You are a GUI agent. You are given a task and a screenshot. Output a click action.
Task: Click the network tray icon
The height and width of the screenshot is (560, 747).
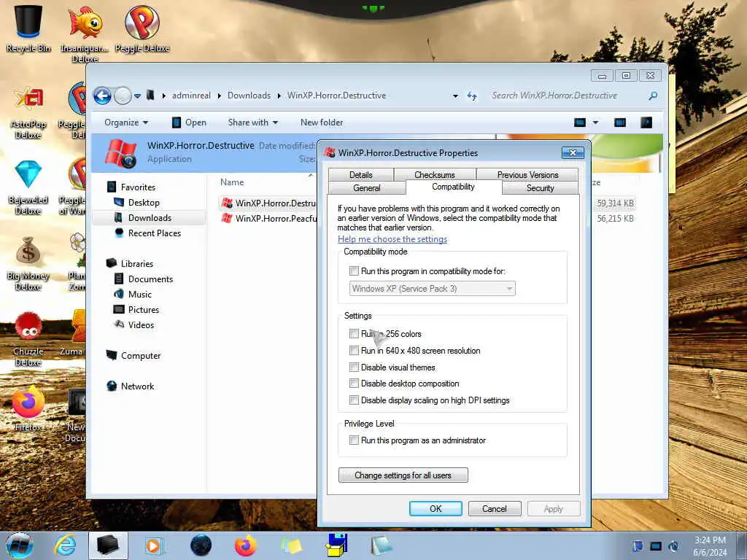tap(656, 546)
